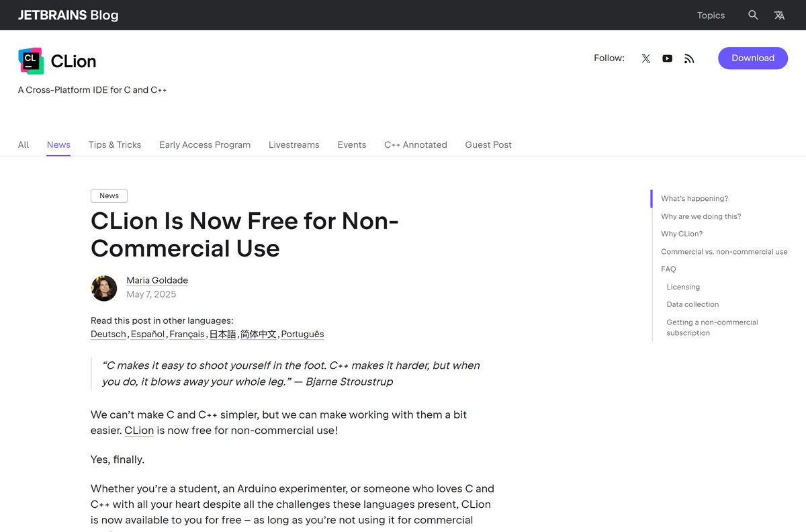Read the post in 简体中文
The image size is (806, 532).
click(x=259, y=334)
